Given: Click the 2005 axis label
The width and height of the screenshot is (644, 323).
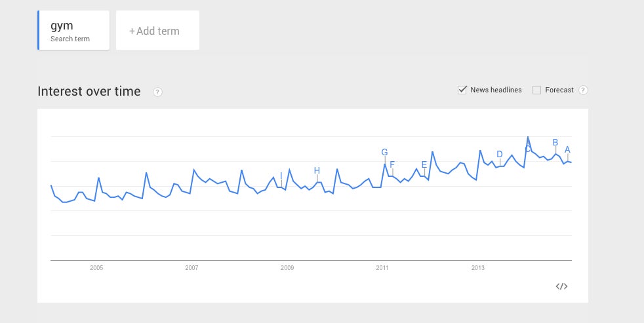Looking at the screenshot, I should (x=96, y=268).
